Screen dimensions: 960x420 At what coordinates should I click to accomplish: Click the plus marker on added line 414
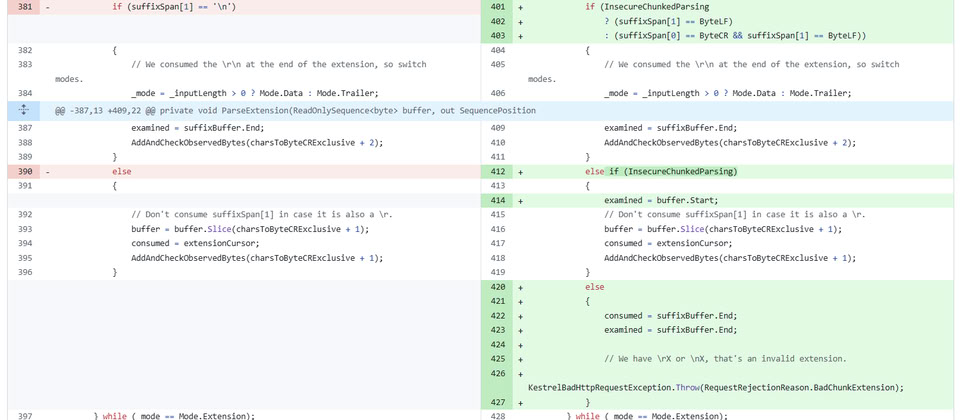520,200
